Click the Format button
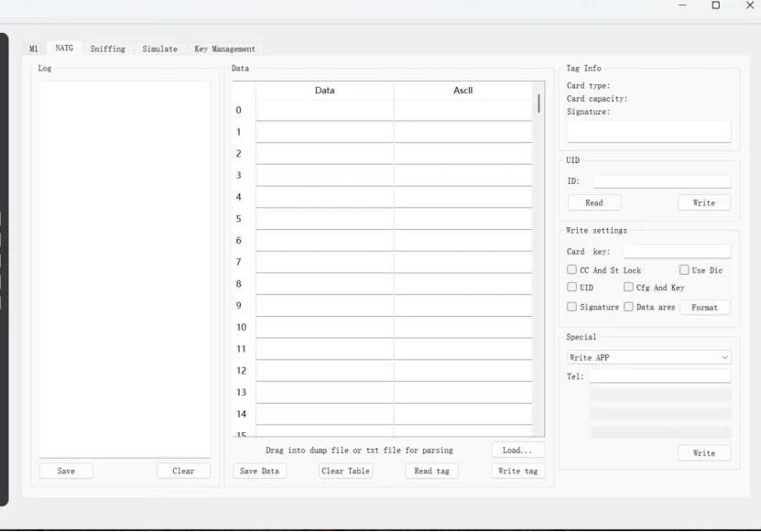Image resolution: width=761 pixels, height=532 pixels. pyautogui.click(x=705, y=308)
